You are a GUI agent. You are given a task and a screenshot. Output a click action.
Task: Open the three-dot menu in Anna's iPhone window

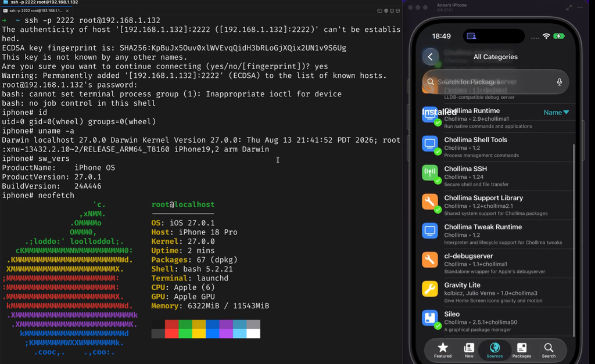point(580,8)
